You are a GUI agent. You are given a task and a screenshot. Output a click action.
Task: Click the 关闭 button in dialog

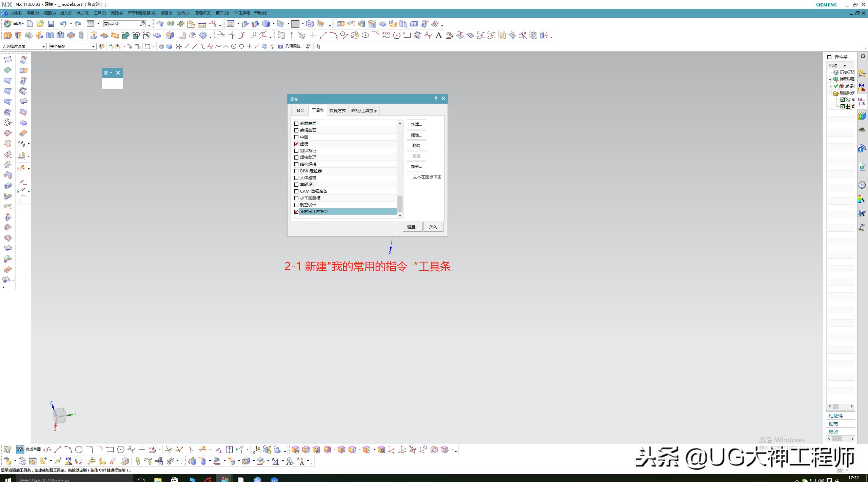tap(433, 227)
